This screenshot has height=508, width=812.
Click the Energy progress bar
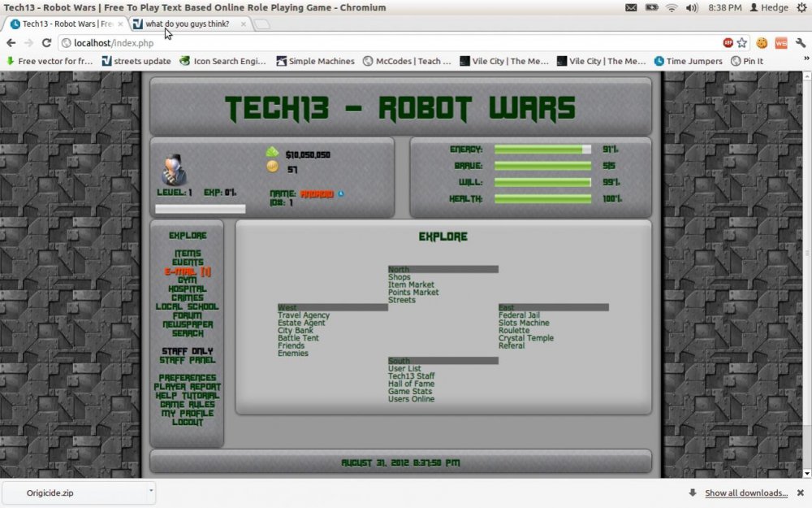point(542,150)
